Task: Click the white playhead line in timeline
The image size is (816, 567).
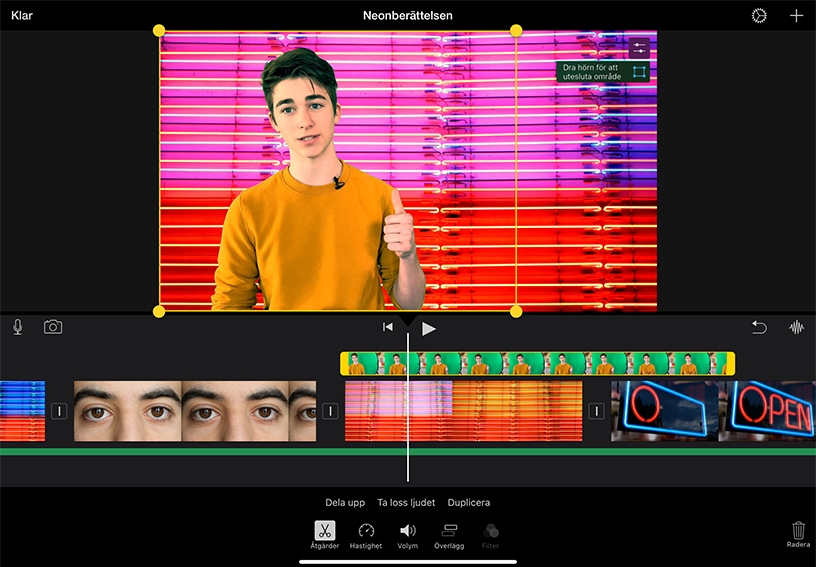Action: tap(407, 407)
